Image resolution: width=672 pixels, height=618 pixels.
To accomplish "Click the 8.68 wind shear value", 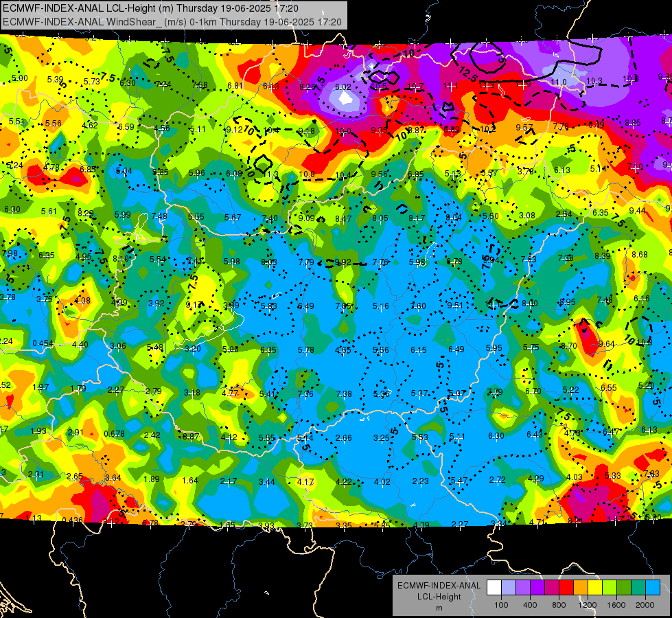I will 640,255.
